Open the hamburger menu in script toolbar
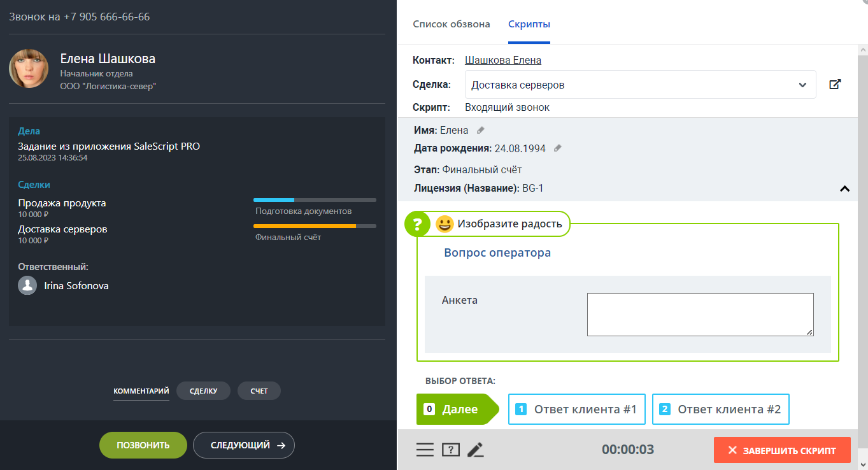Image resolution: width=868 pixels, height=470 pixels. point(425,450)
